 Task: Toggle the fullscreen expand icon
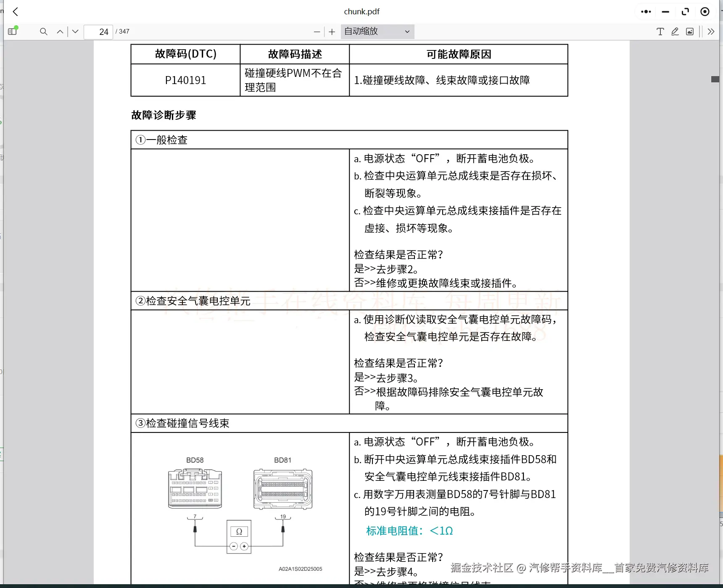(x=685, y=12)
